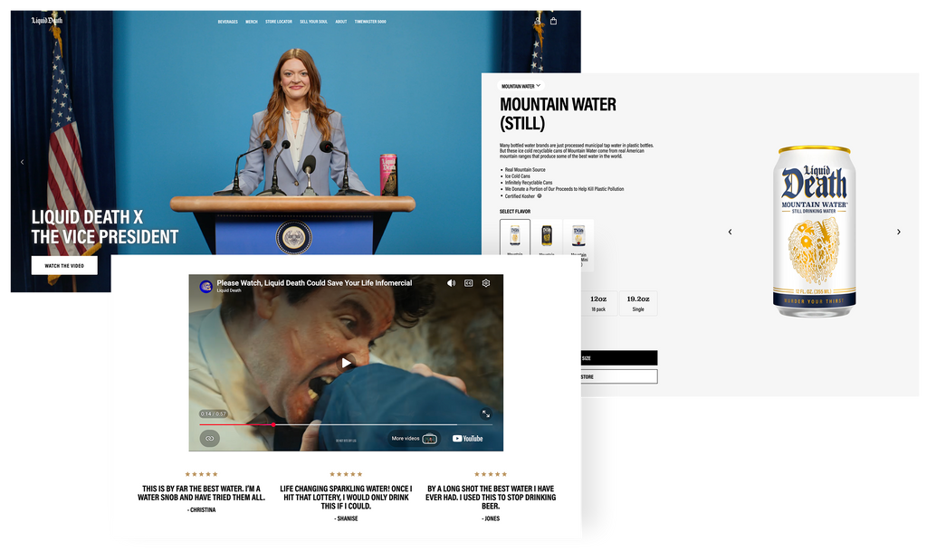This screenshot has width=927, height=560.
Task: Seek using the video progress bar handle
Action: [x=273, y=424]
